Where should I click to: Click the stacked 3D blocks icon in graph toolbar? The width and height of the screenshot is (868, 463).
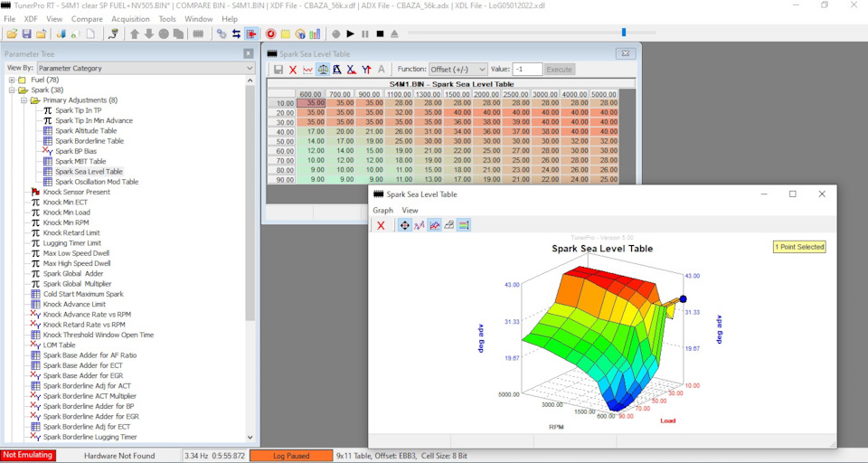pyautogui.click(x=449, y=225)
